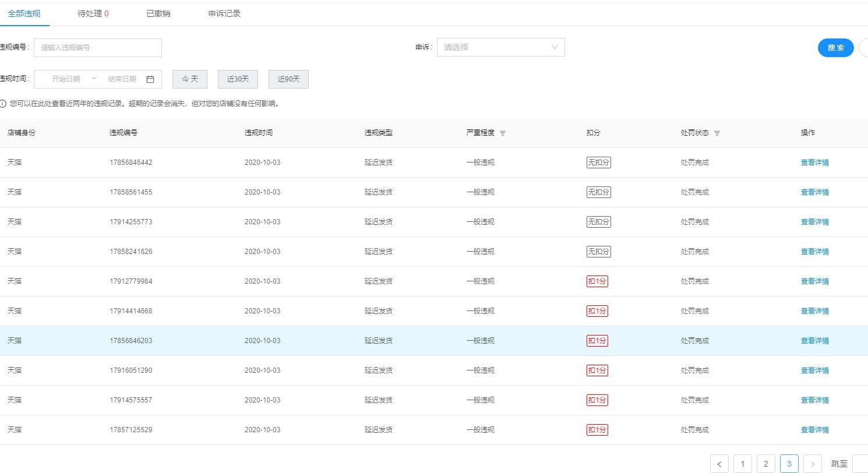Click 违规类型 column header
This screenshot has width=868, height=473.
(x=379, y=133)
